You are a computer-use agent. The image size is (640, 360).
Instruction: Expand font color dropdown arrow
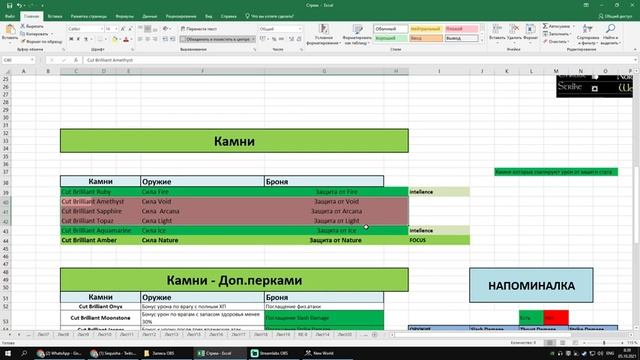coord(131,39)
